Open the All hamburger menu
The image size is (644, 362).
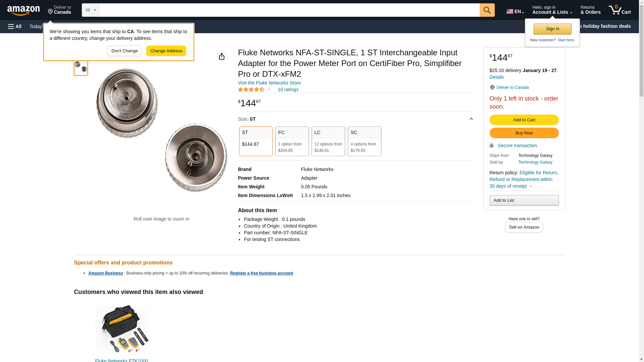coord(15,26)
